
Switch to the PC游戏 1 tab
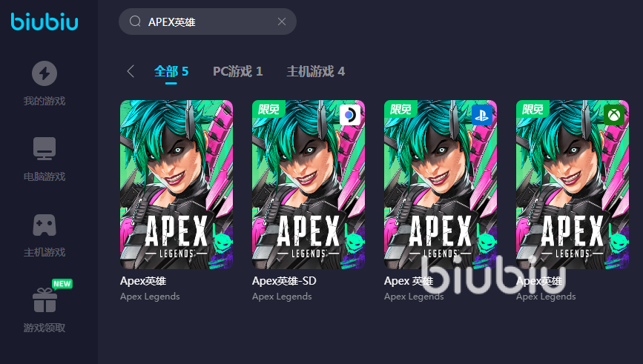click(x=238, y=71)
